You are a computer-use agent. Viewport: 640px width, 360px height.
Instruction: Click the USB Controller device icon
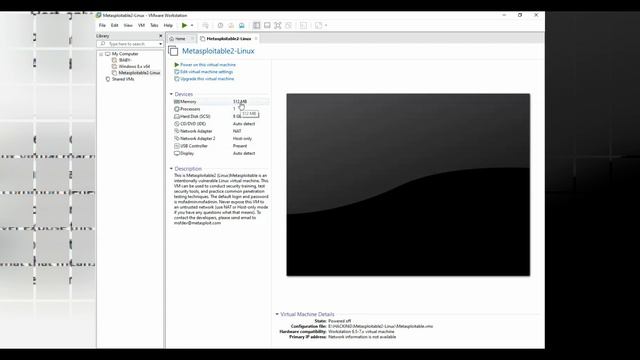click(x=177, y=146)
